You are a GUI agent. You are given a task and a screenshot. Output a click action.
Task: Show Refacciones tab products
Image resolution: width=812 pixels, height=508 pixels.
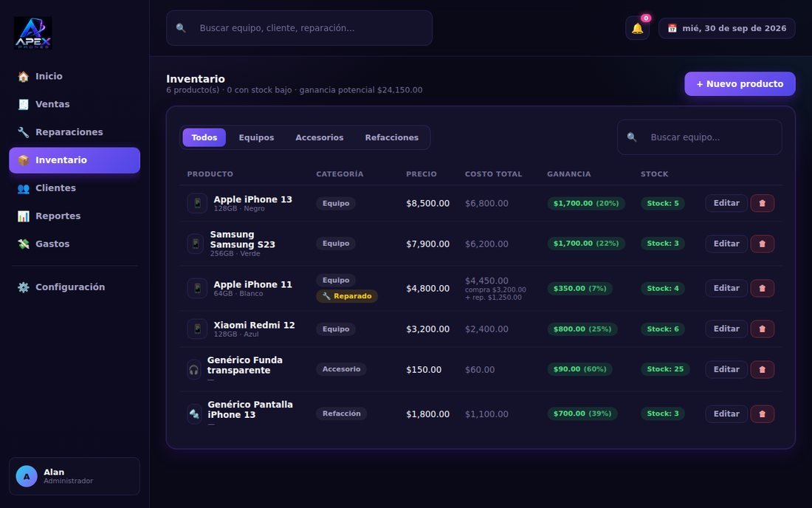tap(391, 137)
